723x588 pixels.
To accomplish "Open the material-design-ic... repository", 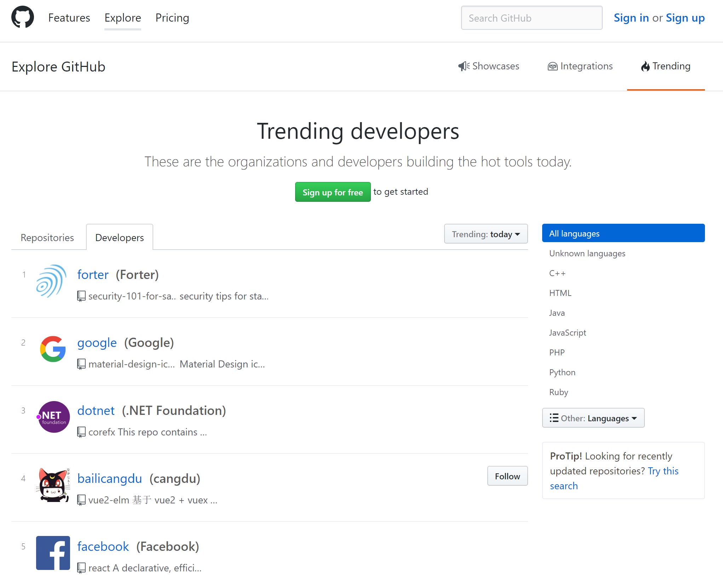I will (x=132, y=364).
